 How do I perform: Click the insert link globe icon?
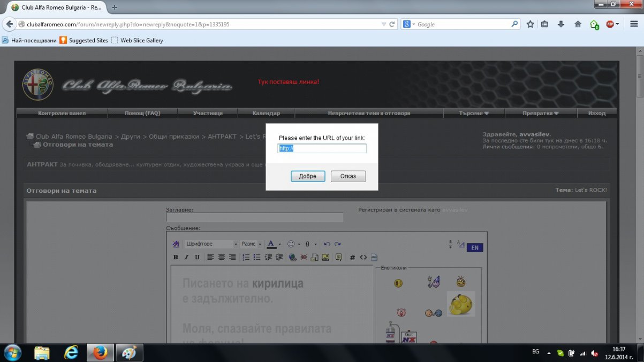pyautogui.click(x=292, y=258)
